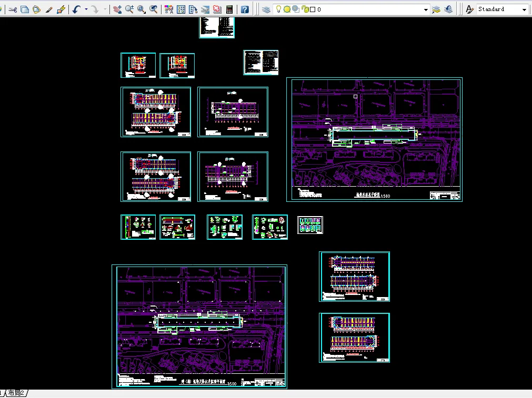Undo the last action with the blue arrow
The width and height of the screenshot is (532, 398).
(x=76, y=9)
